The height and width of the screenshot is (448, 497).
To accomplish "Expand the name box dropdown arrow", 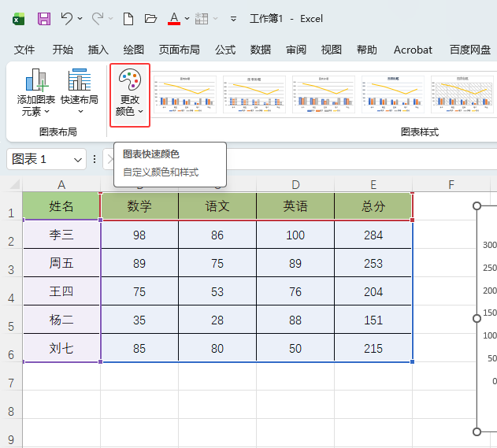I will click(x=78, y=160).
